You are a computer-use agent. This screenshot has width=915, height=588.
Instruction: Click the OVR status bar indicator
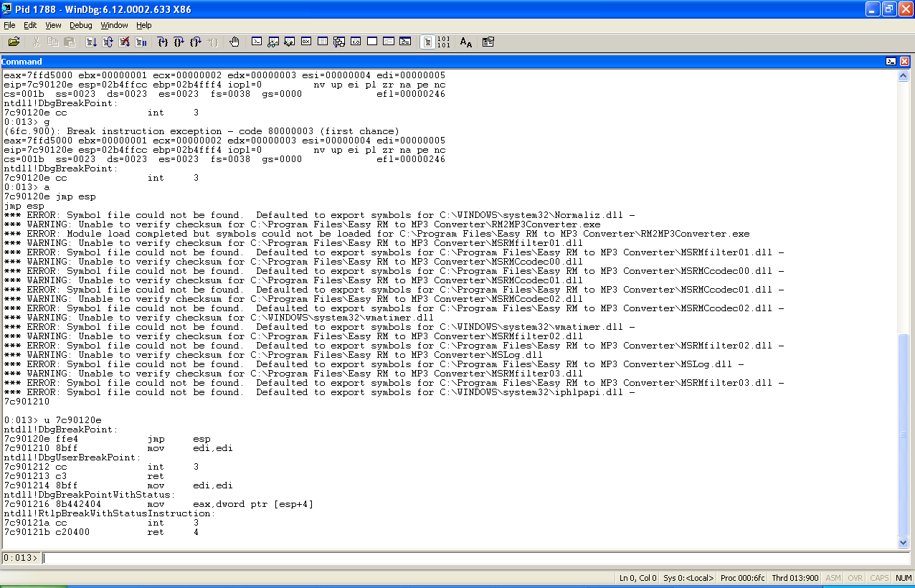855,578
